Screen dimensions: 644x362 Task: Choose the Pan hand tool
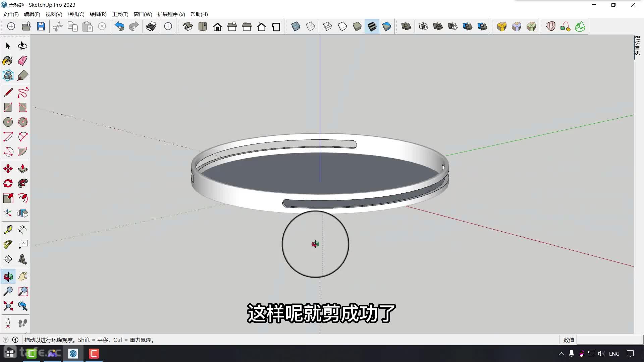tap(22, 277)
